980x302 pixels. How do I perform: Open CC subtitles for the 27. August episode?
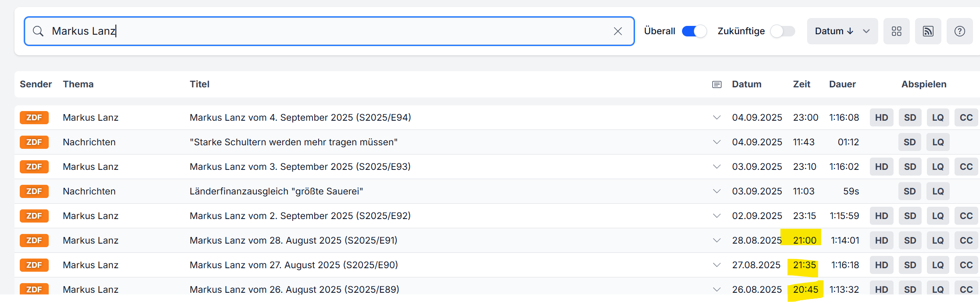[966, 265]
